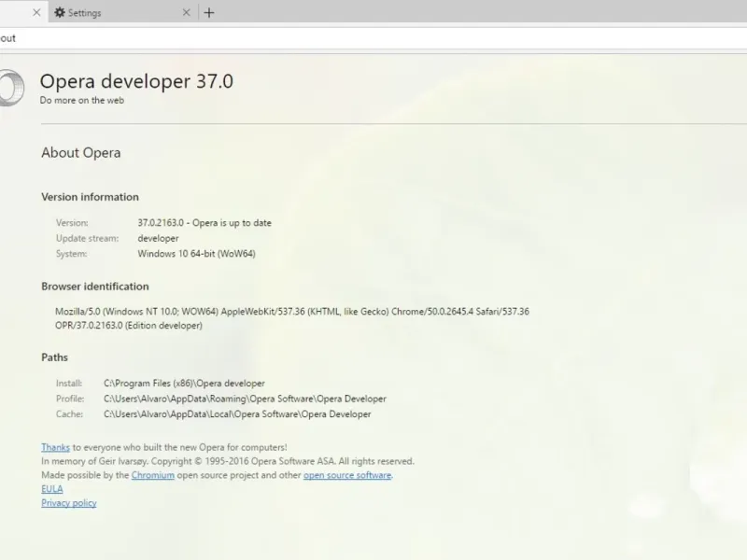747x560 pixels.
Task: Click the 'System:' label
Action: coord(72,254)
